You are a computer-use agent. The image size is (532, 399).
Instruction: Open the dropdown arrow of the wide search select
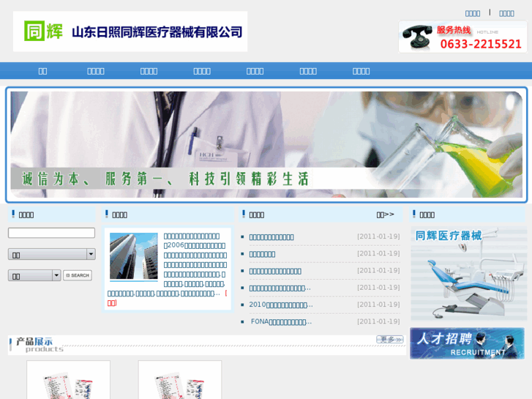click(91, 254)
